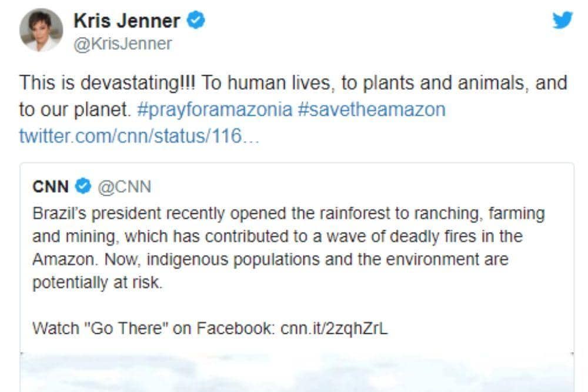Click the @KrisJenner handle
This screenshot has width=588, height=392.
coord(124,42)
